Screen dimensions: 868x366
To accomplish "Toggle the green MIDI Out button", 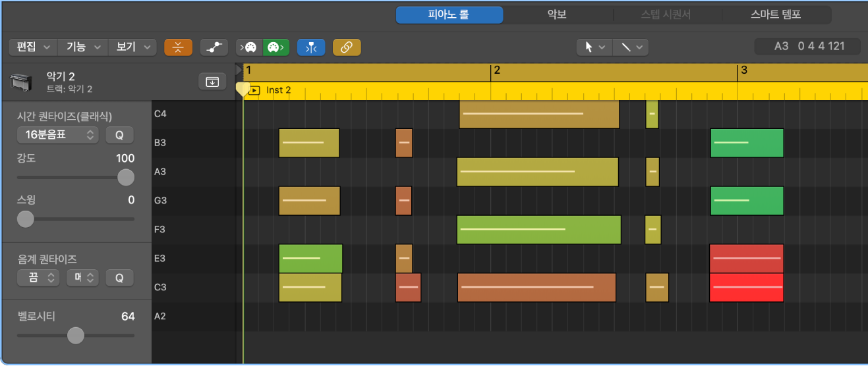I will 275,47.
